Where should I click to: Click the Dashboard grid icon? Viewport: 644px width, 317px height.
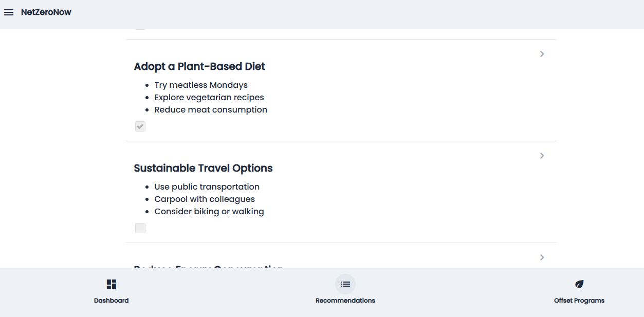click(112, 284)
